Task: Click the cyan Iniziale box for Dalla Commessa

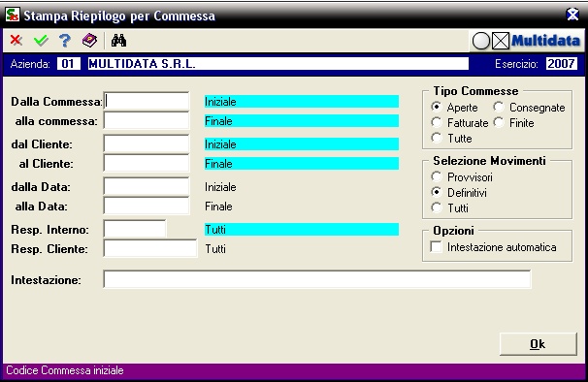Action: 301,102
